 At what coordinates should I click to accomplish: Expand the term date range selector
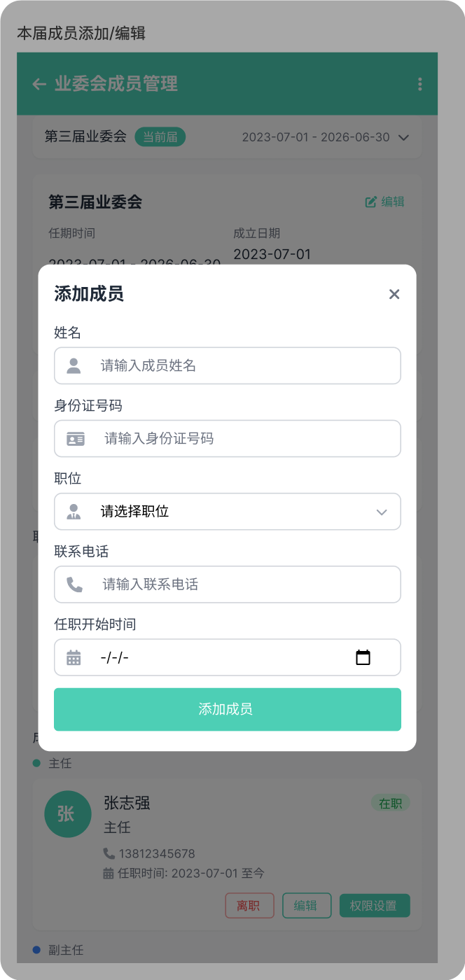click(403, 137)
